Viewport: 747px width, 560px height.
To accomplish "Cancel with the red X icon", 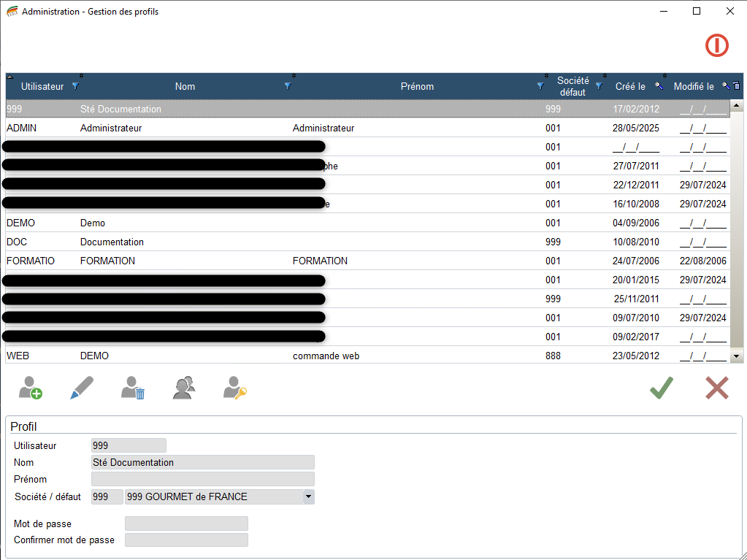I will pos(716,388).
